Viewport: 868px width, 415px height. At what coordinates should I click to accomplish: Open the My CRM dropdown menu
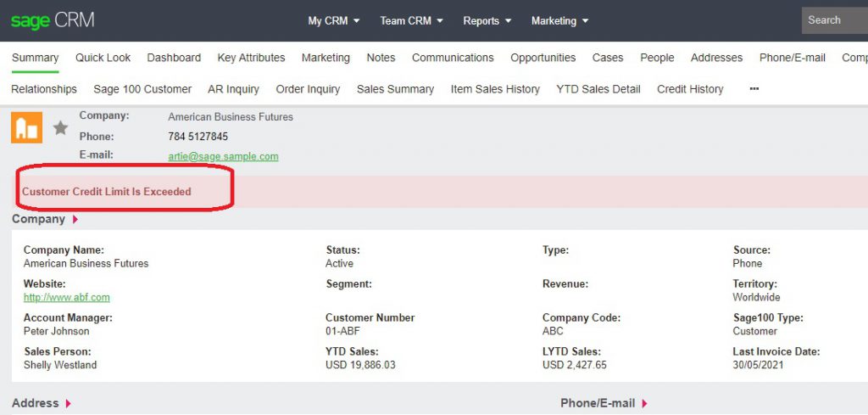tap(334, 20)
